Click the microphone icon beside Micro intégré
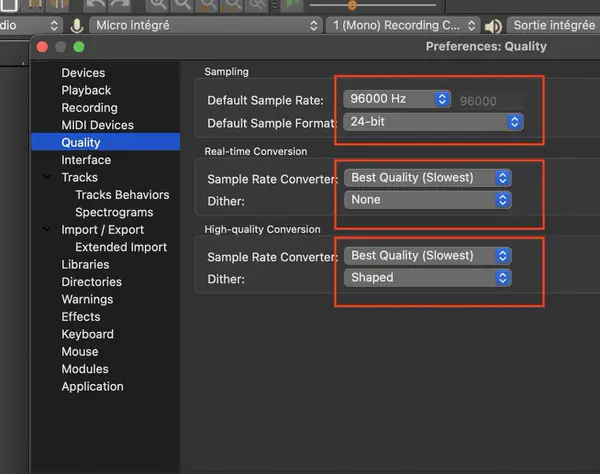The height and width of the screenshot is (474, 600). pos(77,26)
